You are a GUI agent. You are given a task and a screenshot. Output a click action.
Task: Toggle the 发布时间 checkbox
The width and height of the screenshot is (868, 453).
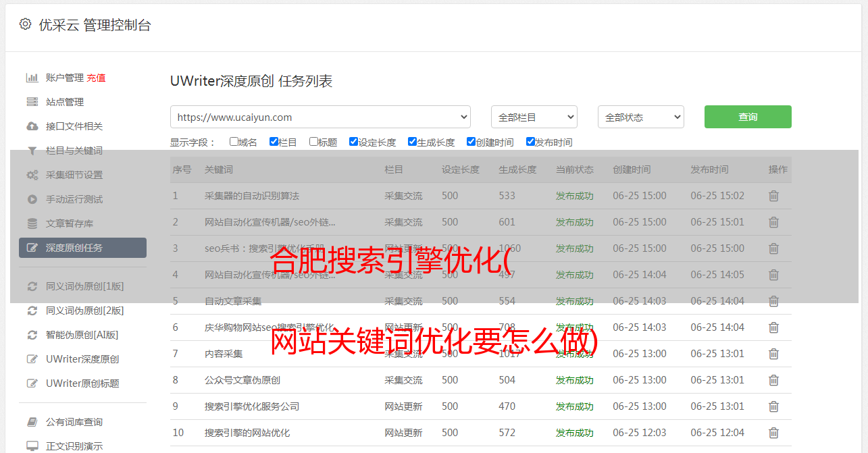tap(530, 142)
